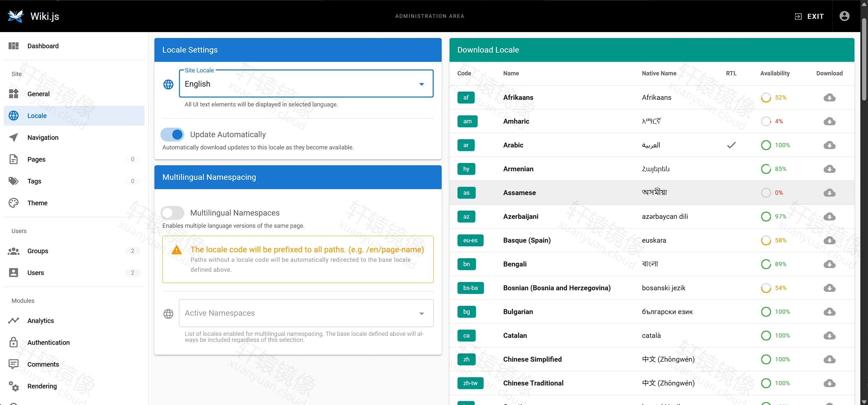
Task: Enable the Multilingual Namespaces switch
Action: 172,213
